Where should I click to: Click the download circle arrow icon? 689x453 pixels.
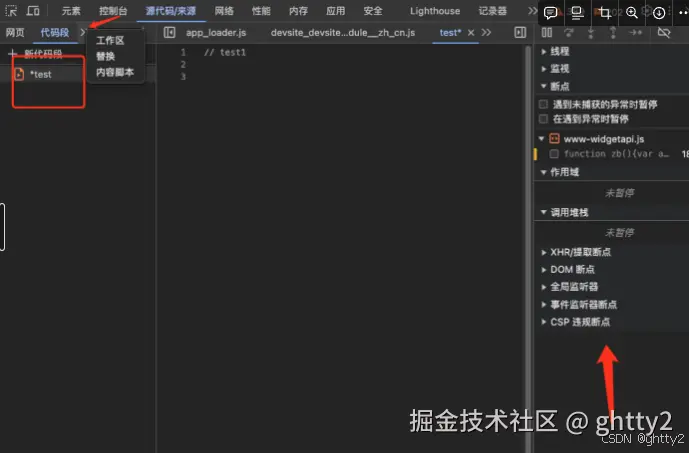[x=659, y=13]
